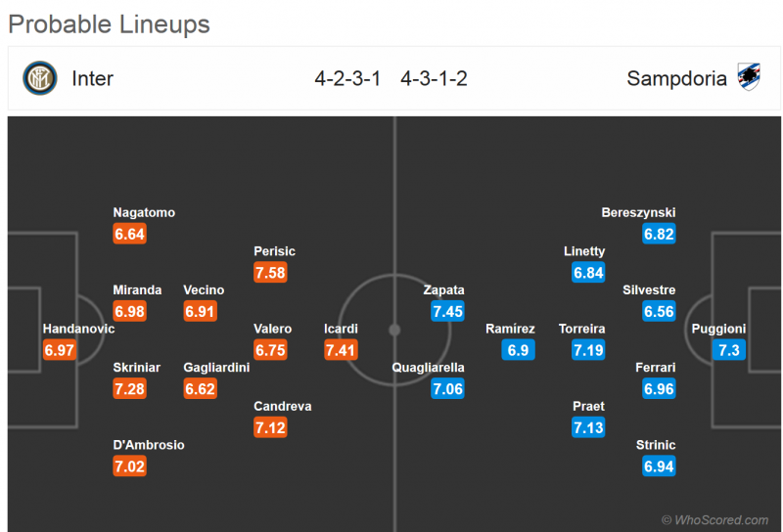The width and height of the screenshot is (783, 532).
Task: Open the Ramírez player name
Action: tap(510, 329)
